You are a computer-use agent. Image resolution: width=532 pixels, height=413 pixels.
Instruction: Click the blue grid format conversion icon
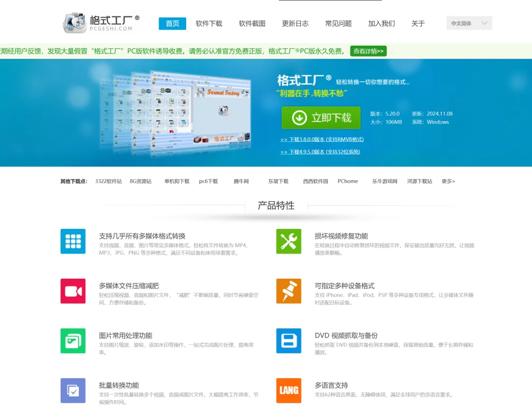point(73,241)
